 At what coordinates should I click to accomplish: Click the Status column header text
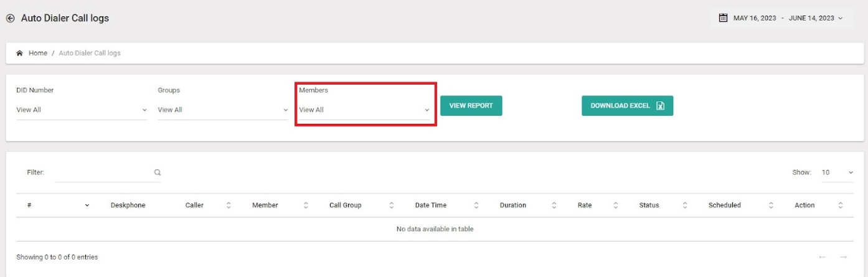[649, 205]
